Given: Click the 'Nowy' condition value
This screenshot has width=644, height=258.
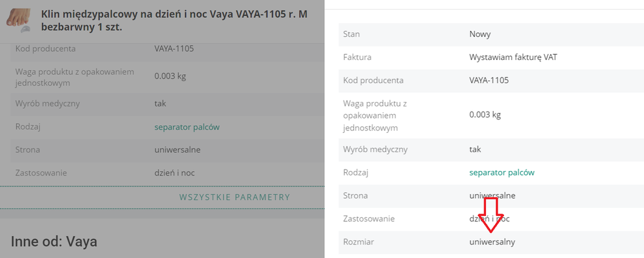Looking at the screenshot, I should [x=480, y=34].
